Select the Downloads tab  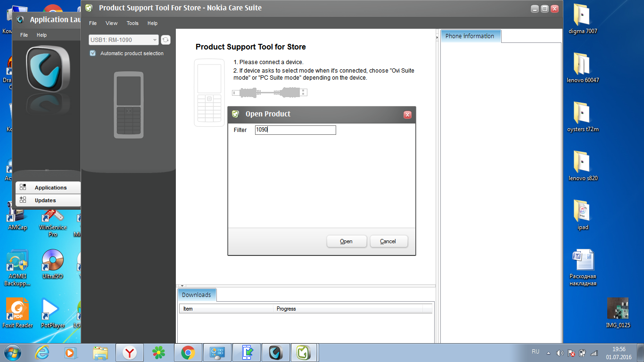(x=197, y=295)
